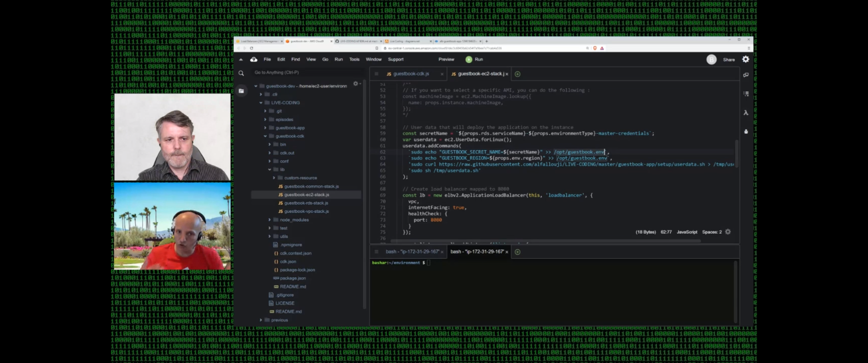Open the Preferences gear icon top right
Image resolution: width=868 pixels, height=363 pixels.
(746, 59)
